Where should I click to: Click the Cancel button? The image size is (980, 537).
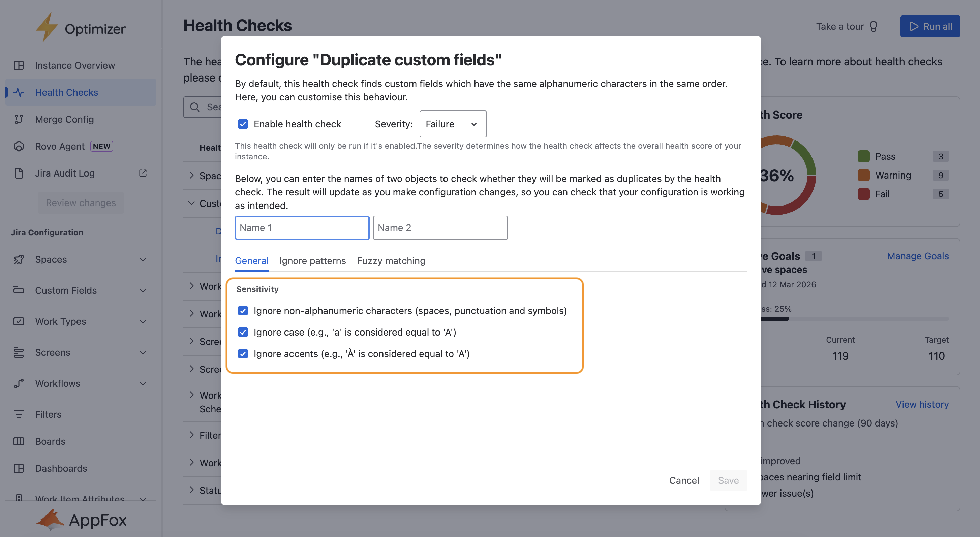click(x=684, y=480)
